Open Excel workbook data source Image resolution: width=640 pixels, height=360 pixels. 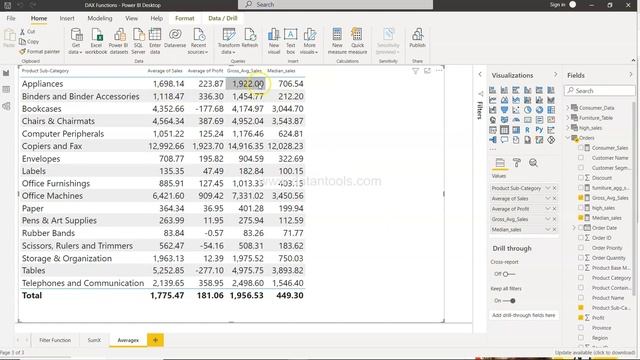click(x=96, y=41)
